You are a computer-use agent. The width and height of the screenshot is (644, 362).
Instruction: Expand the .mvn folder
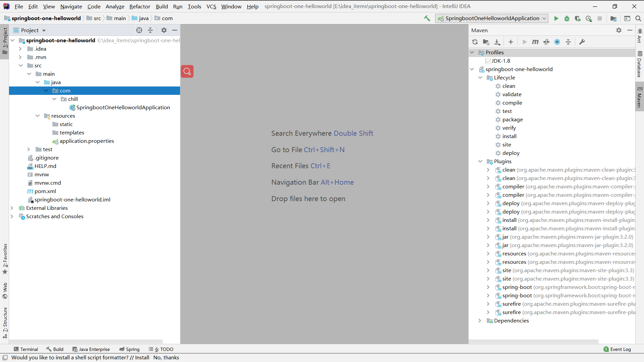pos(20,57)
